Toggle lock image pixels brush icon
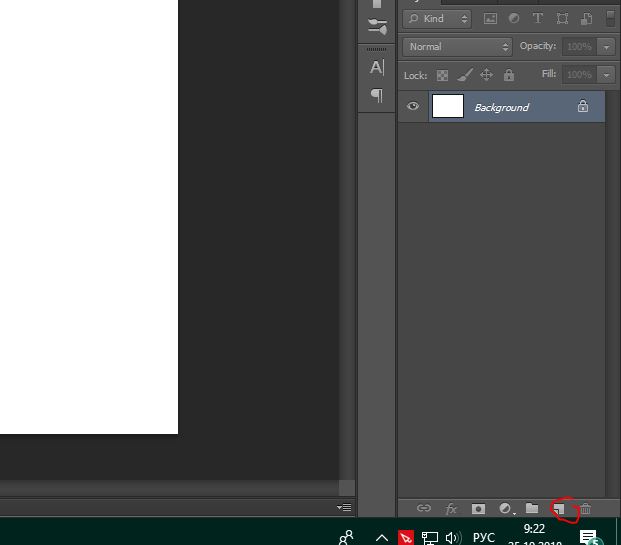 (465, 75)
